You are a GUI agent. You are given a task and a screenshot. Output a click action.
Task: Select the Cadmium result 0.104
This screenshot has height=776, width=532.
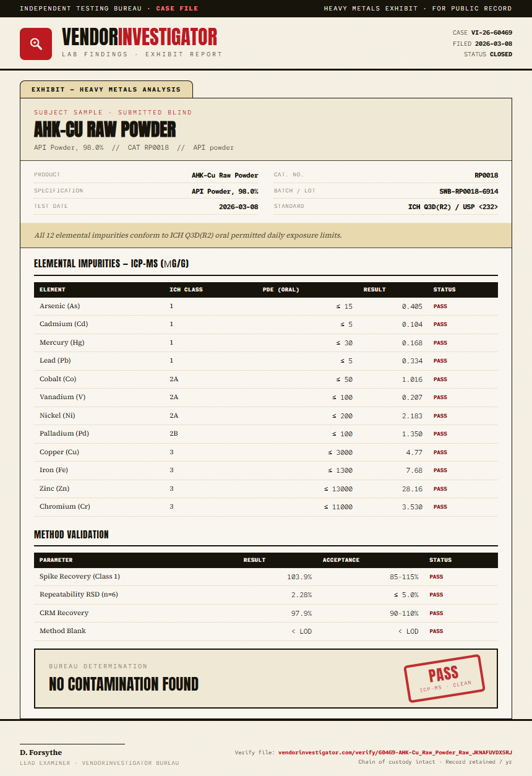(x=413, y=324)
